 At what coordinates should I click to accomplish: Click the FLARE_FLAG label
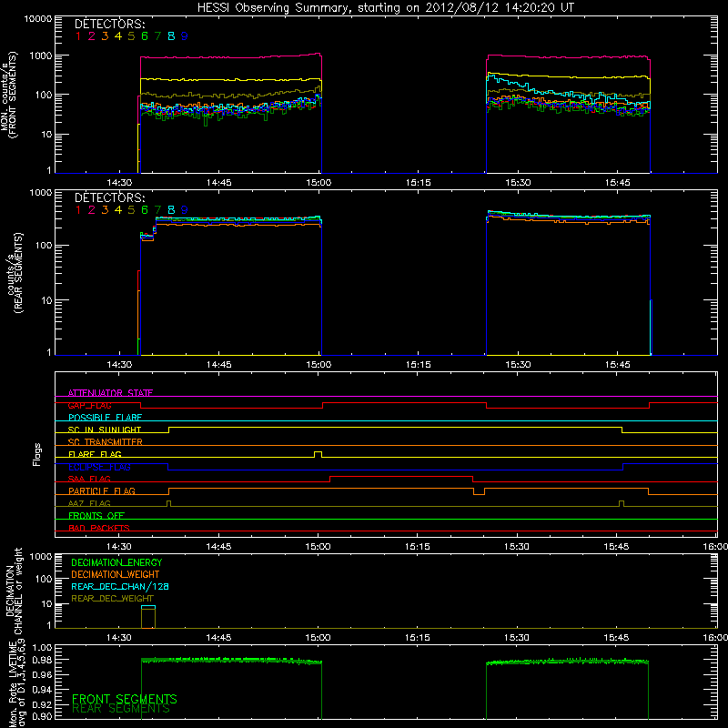coord(95,454)
